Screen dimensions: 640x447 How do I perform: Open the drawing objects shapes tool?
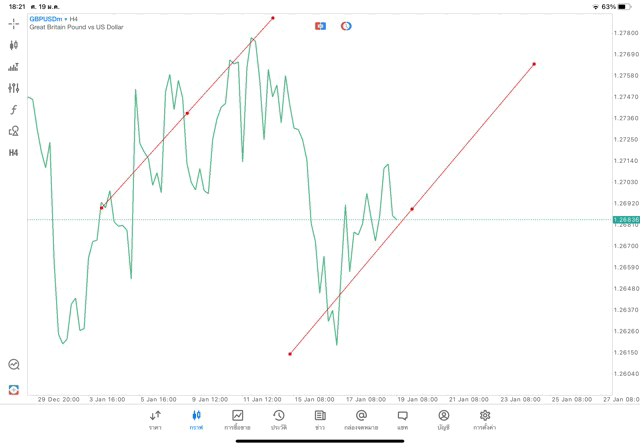click(x=14, y=131)
